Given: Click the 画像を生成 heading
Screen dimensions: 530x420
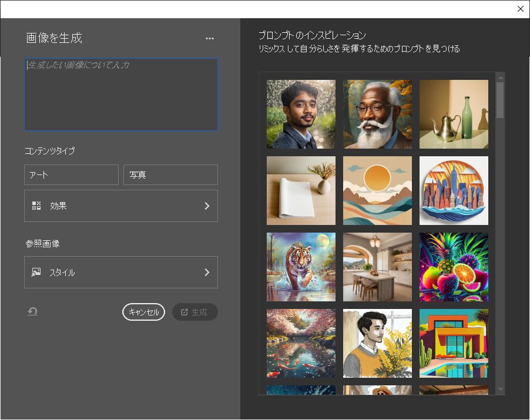Looking at the screenshot, I should point(54,38).
